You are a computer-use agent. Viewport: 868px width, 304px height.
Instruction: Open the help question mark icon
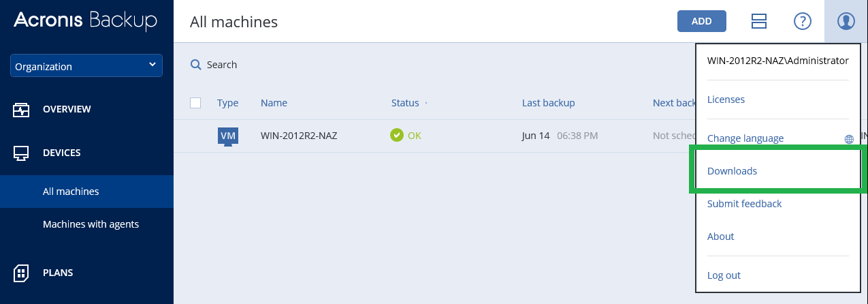[x=803, y=21]
